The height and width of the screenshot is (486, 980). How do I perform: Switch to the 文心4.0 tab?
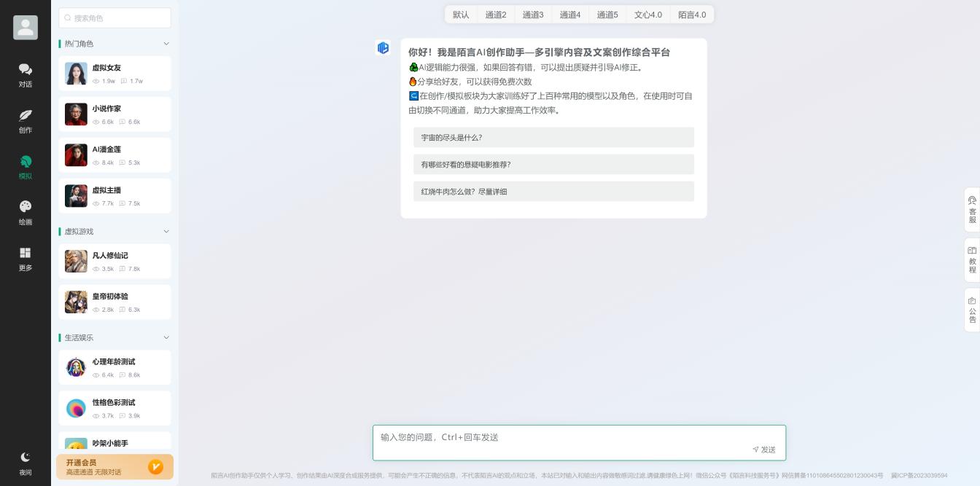[x=648, y=15]
